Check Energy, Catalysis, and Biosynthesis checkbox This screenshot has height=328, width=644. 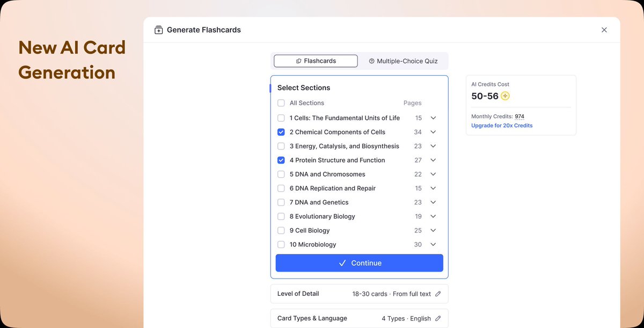[x=281, y=146]
